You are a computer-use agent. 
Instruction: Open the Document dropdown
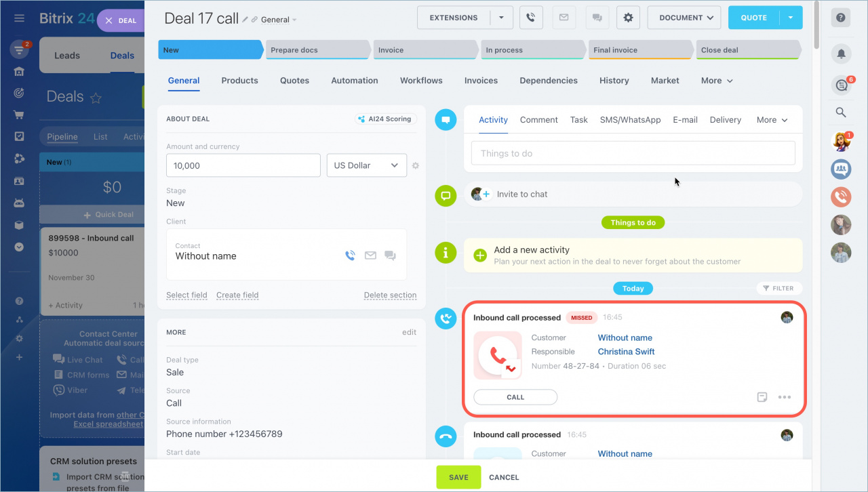(x=684, y=18)
